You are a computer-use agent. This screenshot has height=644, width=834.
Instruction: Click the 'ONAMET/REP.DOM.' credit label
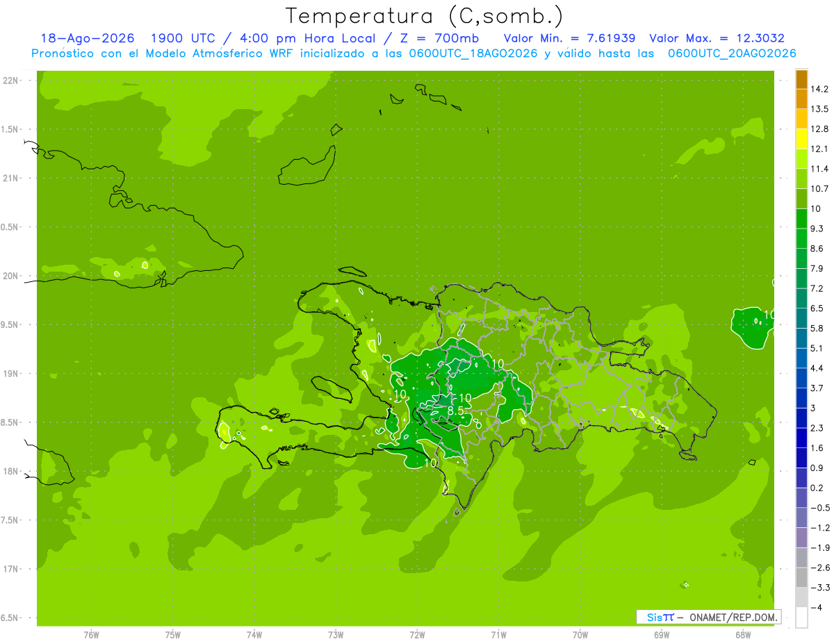click(x=734, y=617)
